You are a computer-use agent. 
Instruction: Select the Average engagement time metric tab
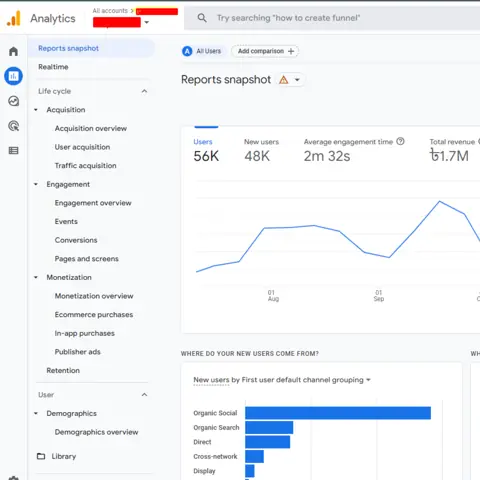pos(354,151)
